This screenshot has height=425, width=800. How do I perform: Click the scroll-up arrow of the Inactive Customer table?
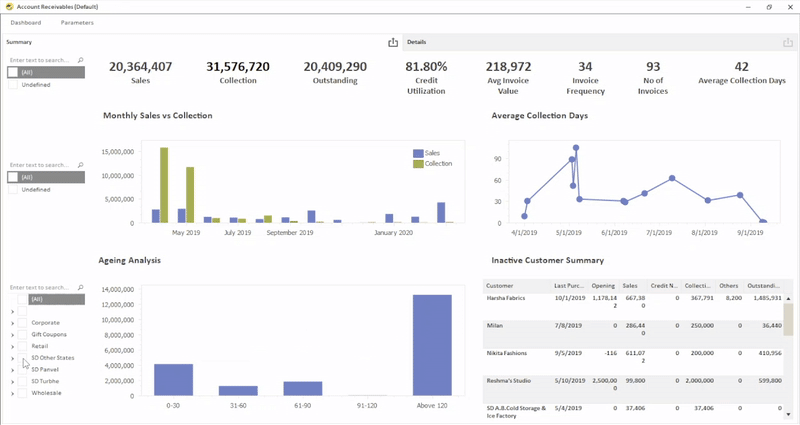tap(788, 298)
